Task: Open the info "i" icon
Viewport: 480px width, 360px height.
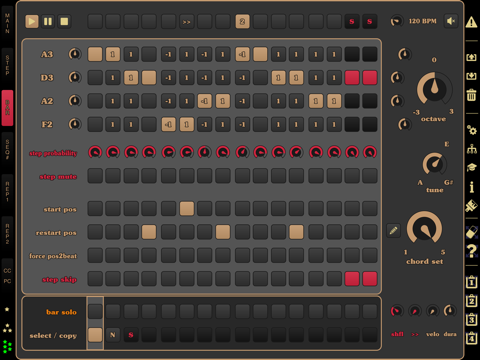Action: (471, 187)
